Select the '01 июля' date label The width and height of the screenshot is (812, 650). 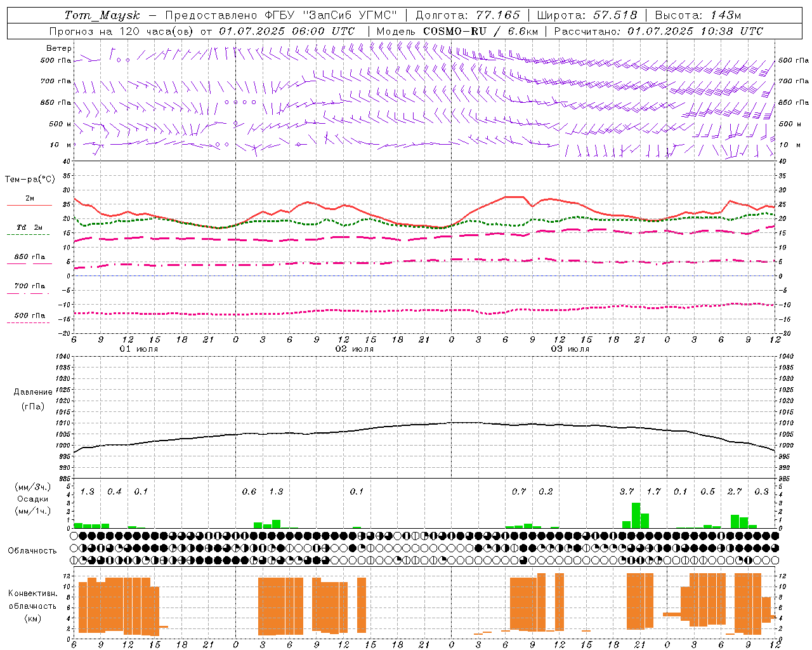click(139, 349)
